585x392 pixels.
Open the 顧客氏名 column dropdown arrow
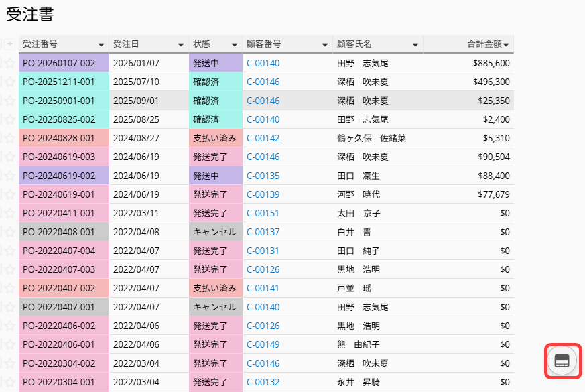click(x=415, y=45)
